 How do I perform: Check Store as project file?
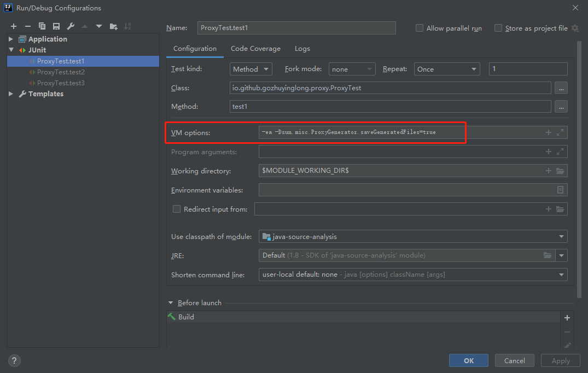(498, 28)
